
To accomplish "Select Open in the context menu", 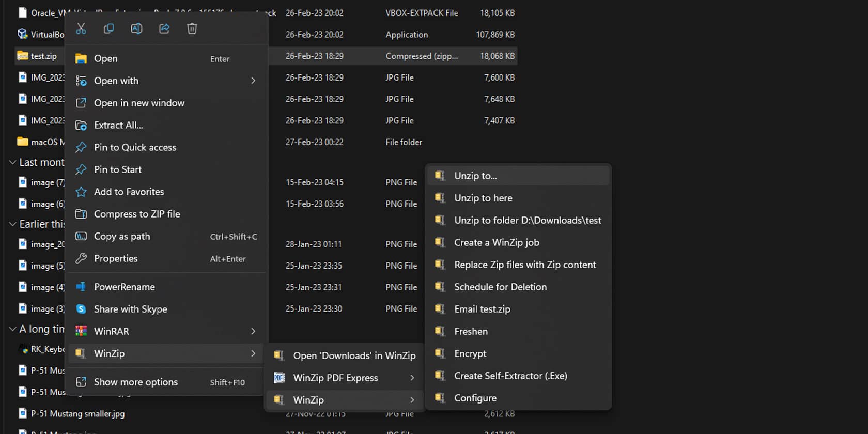I will click(x=166, y=58).
